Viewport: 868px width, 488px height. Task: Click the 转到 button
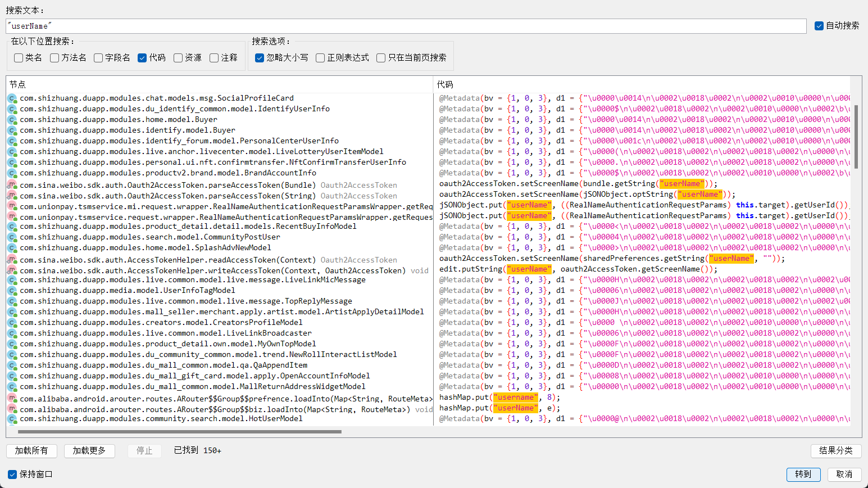[803, 475]
